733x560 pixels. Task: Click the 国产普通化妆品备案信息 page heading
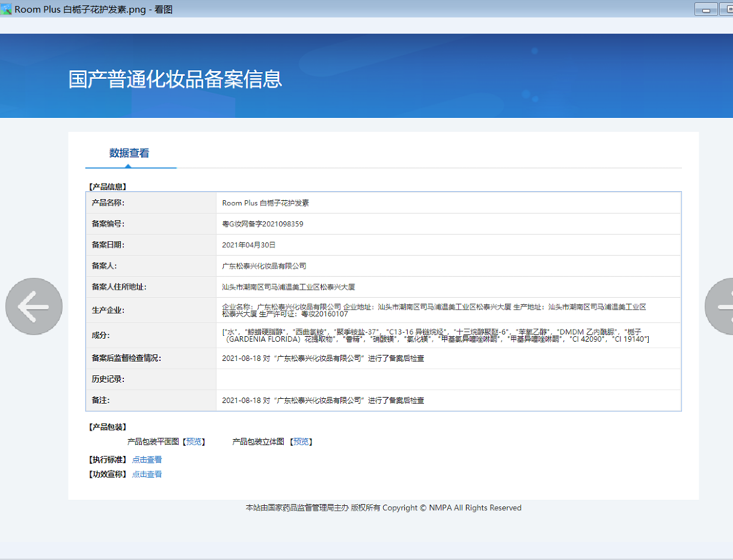(175, 79)
